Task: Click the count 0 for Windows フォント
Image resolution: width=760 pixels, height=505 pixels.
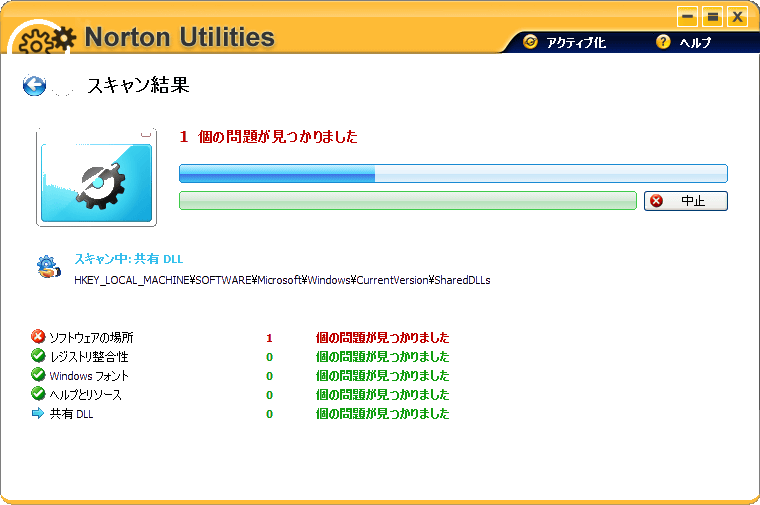Action: pos(269,376)
